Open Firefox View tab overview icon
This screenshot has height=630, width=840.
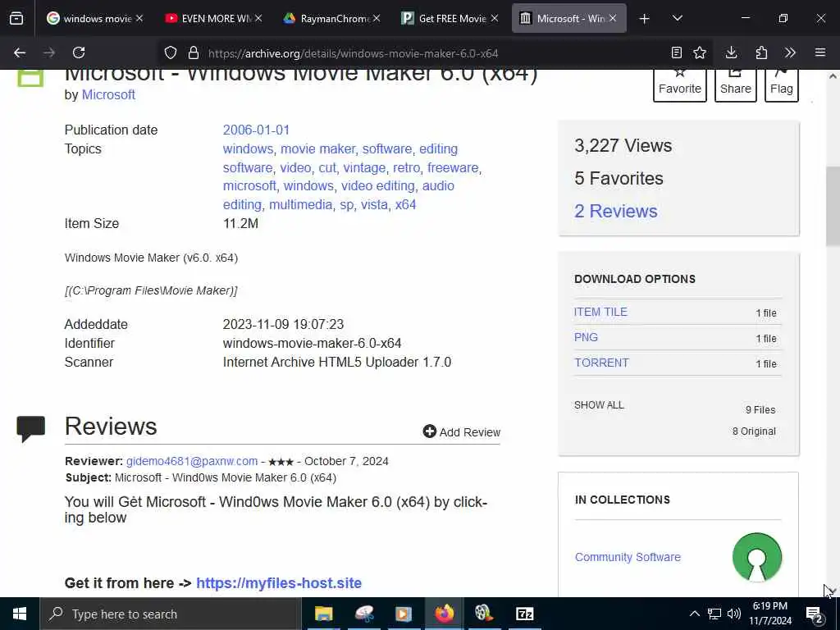(16, 19)
